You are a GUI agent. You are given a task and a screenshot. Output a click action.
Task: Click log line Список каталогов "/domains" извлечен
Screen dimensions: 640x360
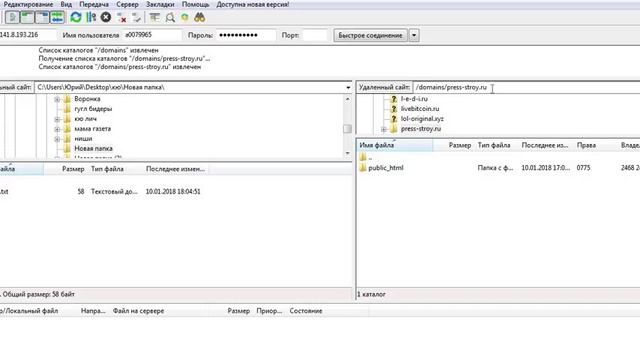(x=98, y=50)
